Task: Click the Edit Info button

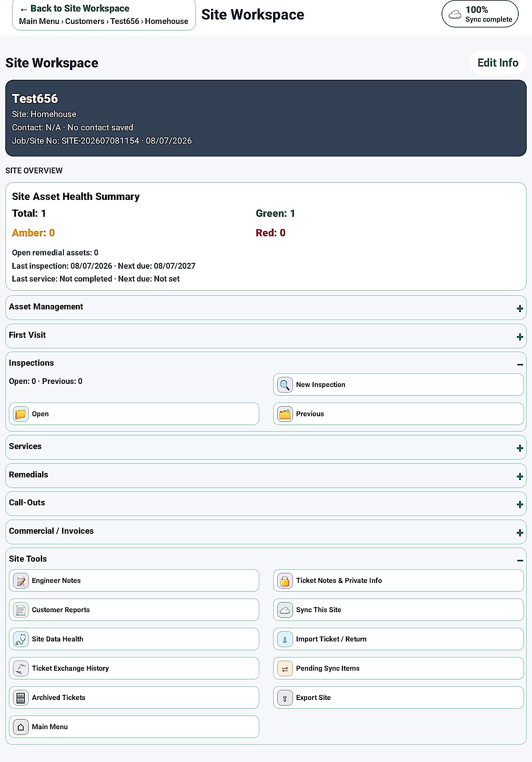Action: 498,63
